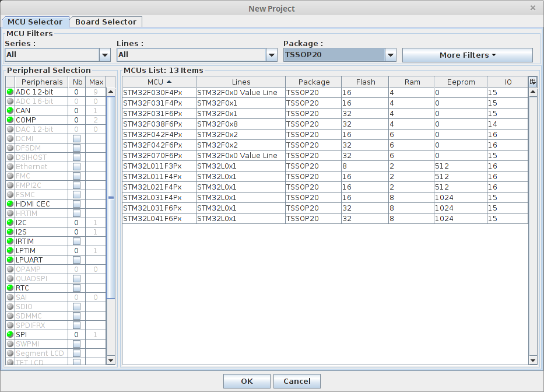Image resolution: width=544 pixels, height=392 pixels.
Task: Open the Package dropdown showing TSSOP20
Action: [391, 55]
